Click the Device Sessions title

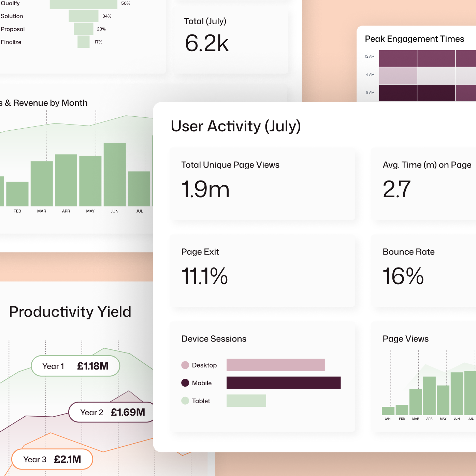tap(214, 339)
